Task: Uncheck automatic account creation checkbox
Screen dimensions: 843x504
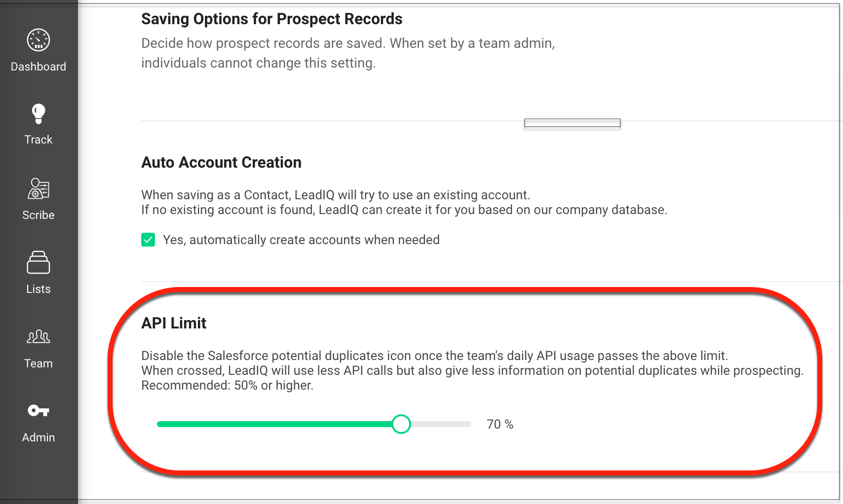Action: pyautogui.click(x=148, y=240)
